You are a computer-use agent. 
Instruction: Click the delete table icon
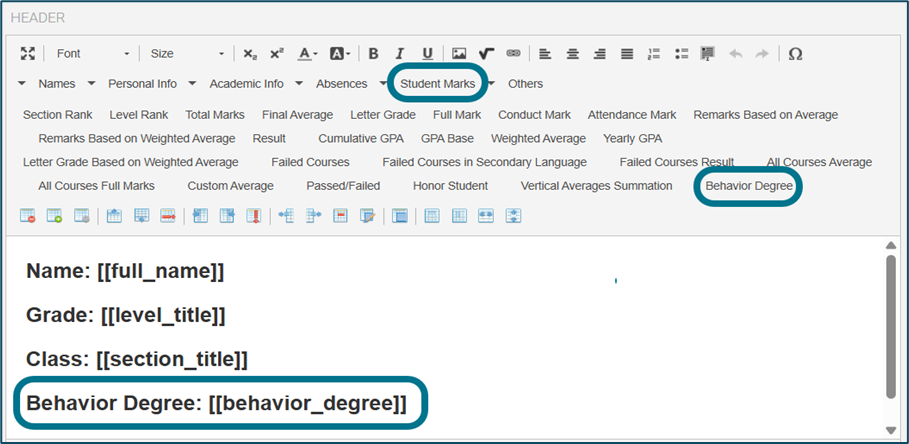pyautogui.click(x=28, y=215)
